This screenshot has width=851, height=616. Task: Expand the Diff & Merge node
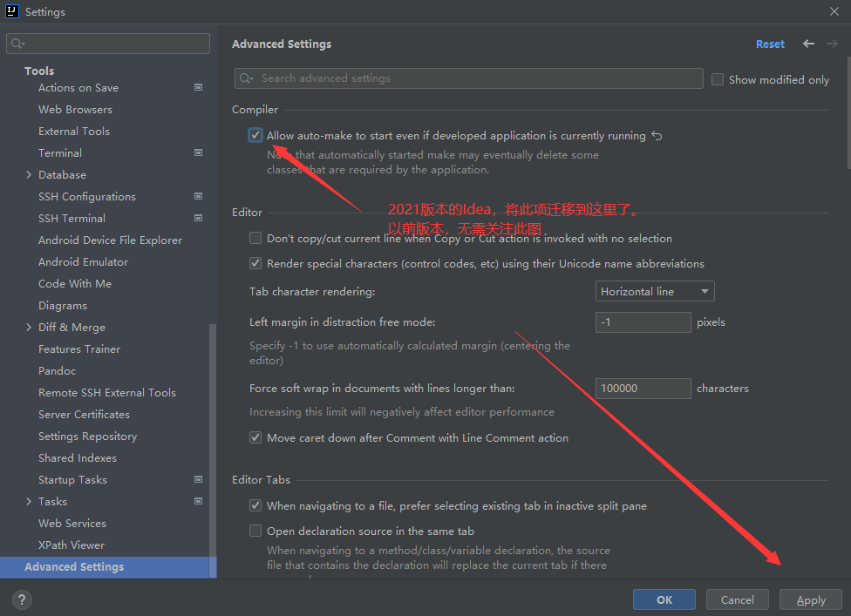29,327
